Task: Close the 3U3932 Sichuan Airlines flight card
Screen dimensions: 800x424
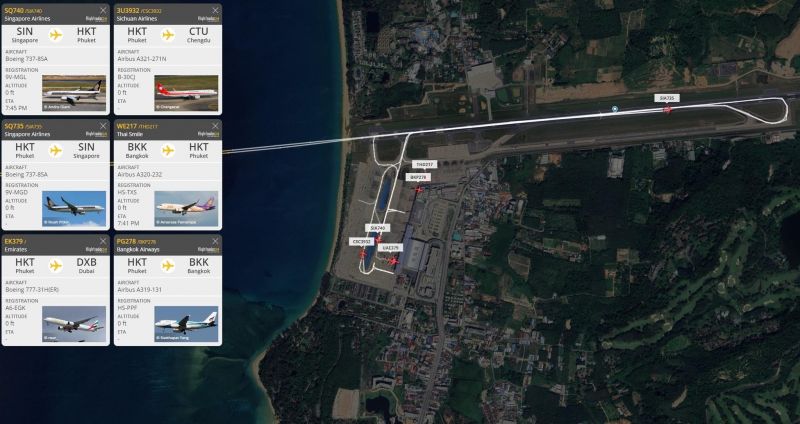Action: tap(215, 10)
